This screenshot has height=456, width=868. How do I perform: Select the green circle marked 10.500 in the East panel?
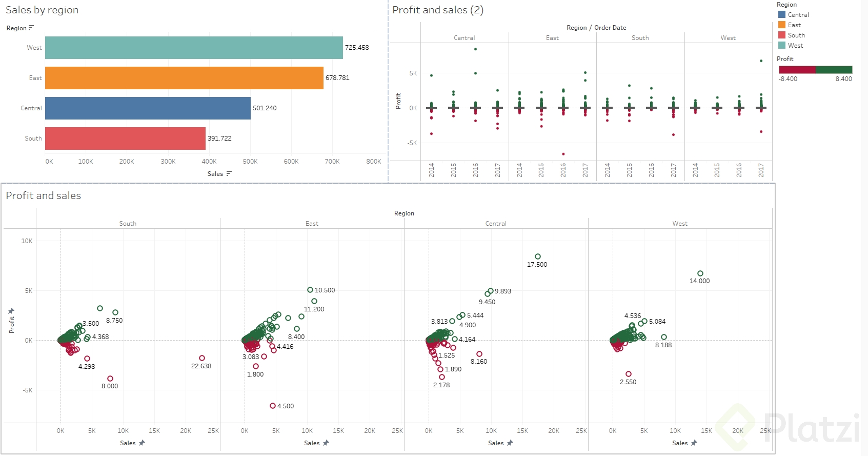click(x=310, y=290)
